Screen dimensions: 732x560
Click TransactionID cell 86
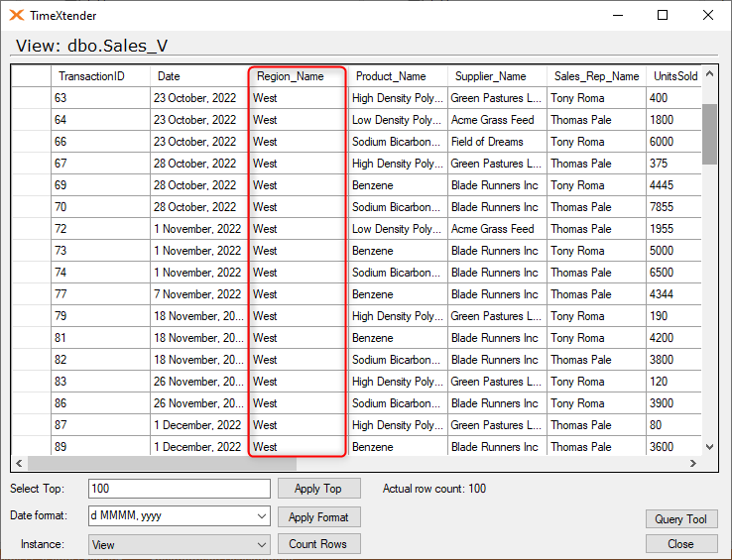point(100,403)
